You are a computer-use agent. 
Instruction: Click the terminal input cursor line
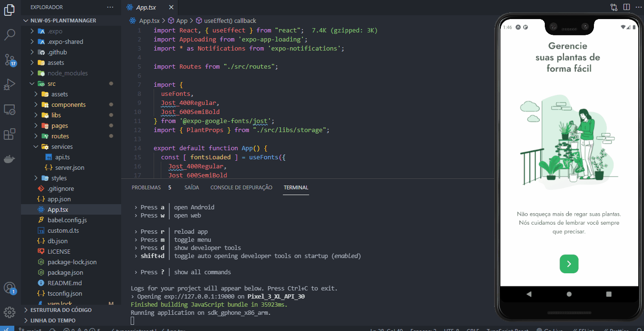click(x=133, y=321)
